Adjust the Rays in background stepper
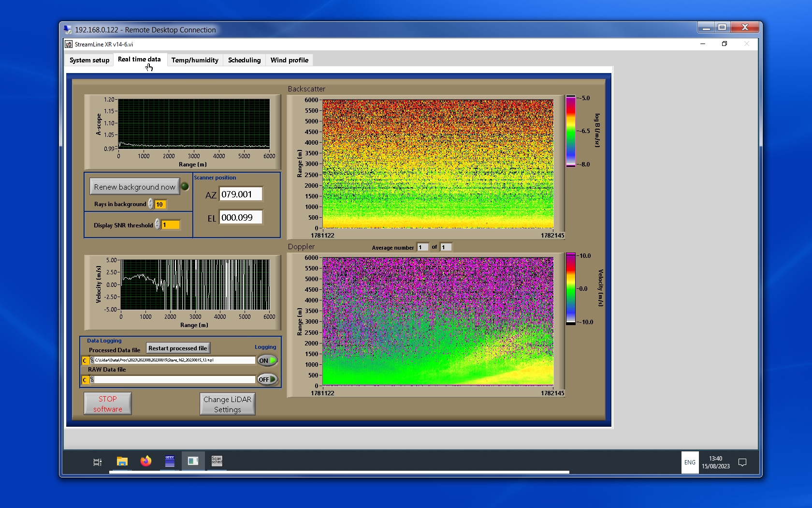 tap(151, 204)
